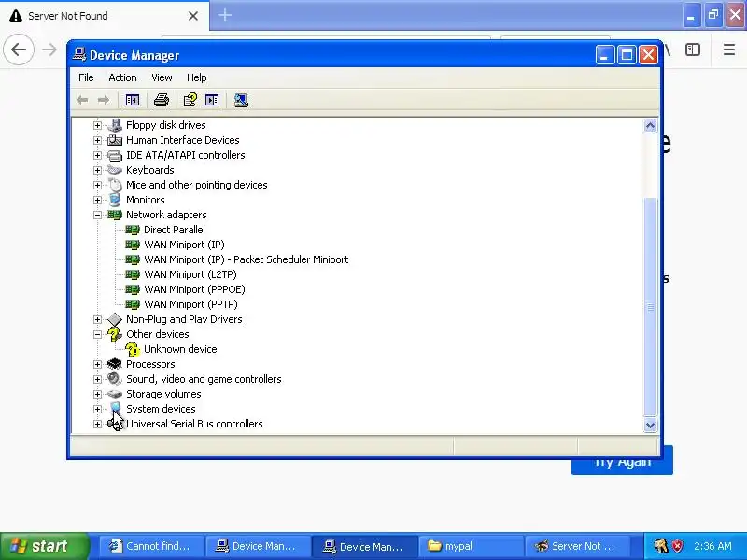Open the mypal folder taskbar button
747x560 pixels.
point(472,546)
